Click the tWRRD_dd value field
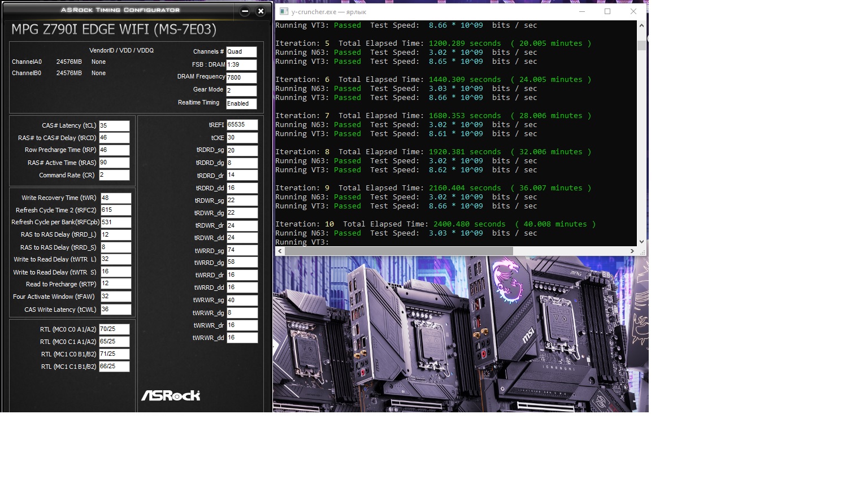 242,287
